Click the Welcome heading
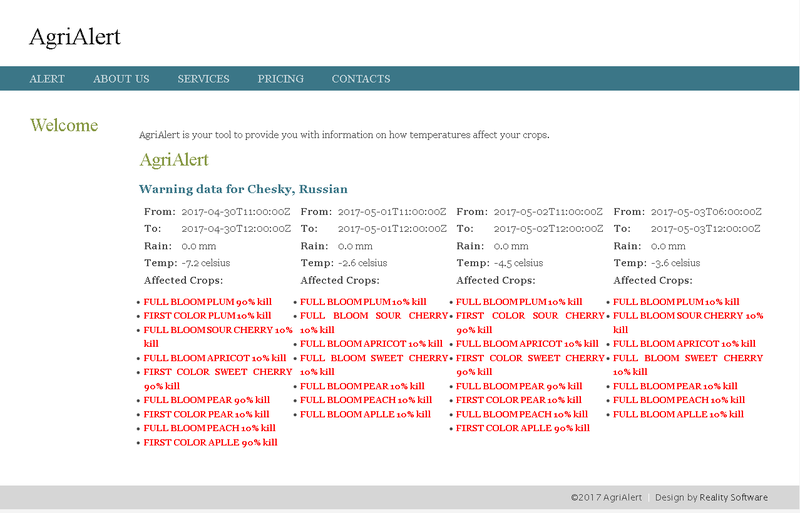The width and height of the screenshot is (800, 513). pyautogui.click(x=64, y=125)
